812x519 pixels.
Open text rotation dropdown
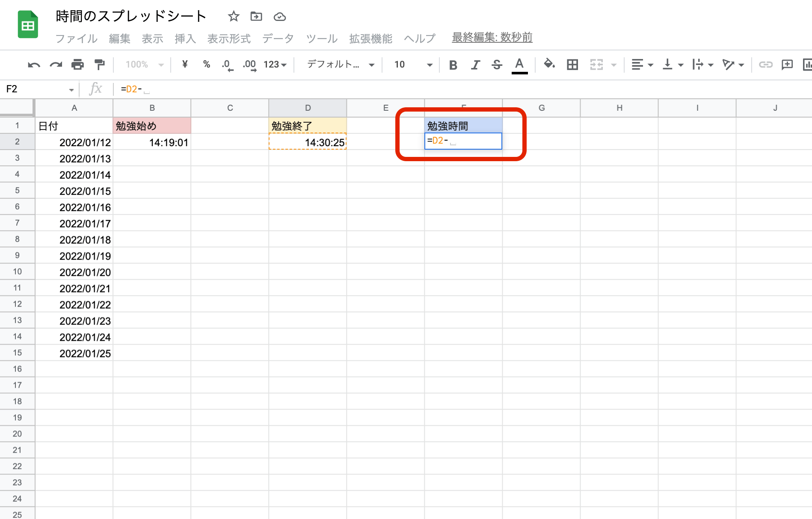tap(733, 65)
